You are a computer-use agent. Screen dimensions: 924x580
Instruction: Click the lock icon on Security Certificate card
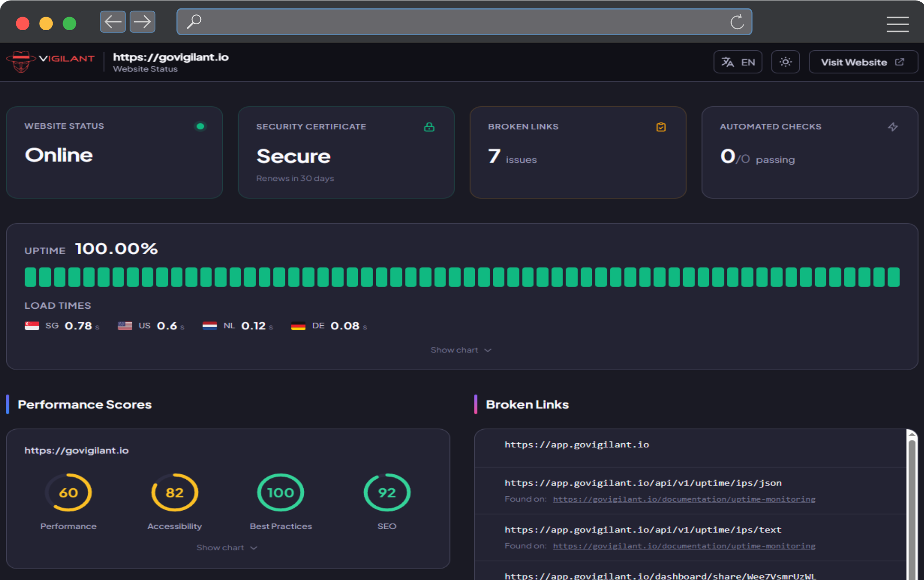(x=429, y=126)
